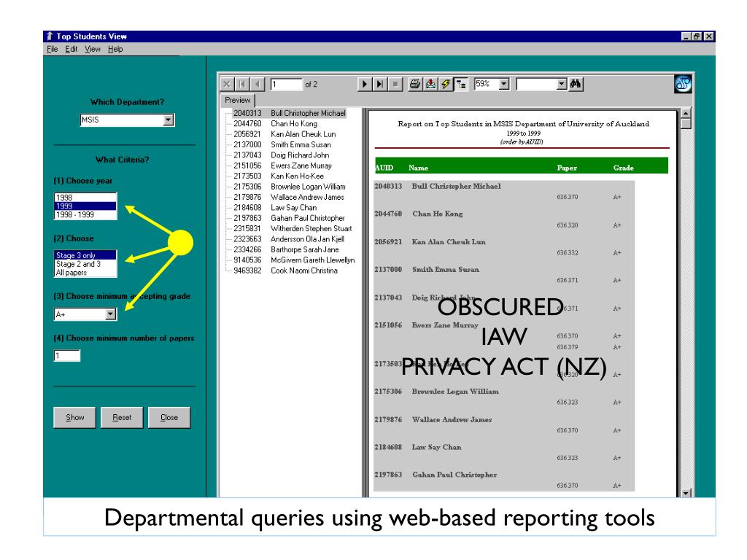Select tree item 2179876 Wallace Andrew James
747x560 pixels.
289,197
